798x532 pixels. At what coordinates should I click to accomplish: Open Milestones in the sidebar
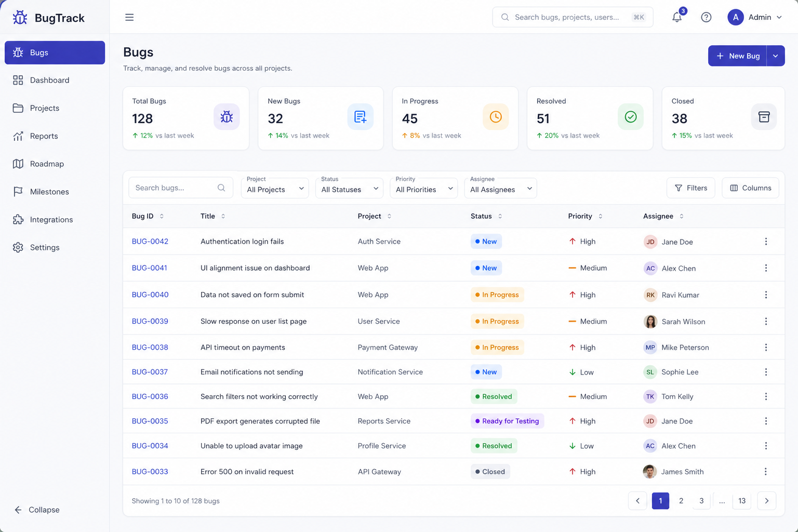pos(55,192)
